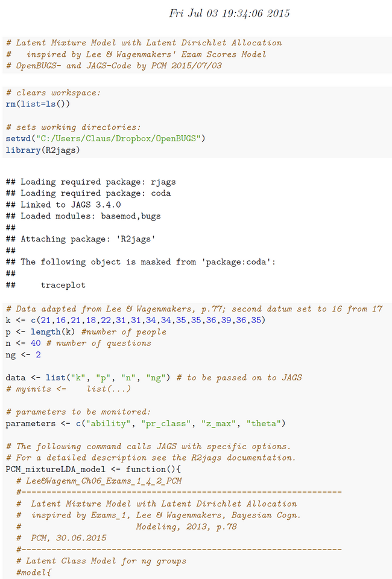Click the setwd Dropbox/OpenBUGS path string
Image resolution: width=392 pixels, height=579 pixels.
(x=118, y=138)
